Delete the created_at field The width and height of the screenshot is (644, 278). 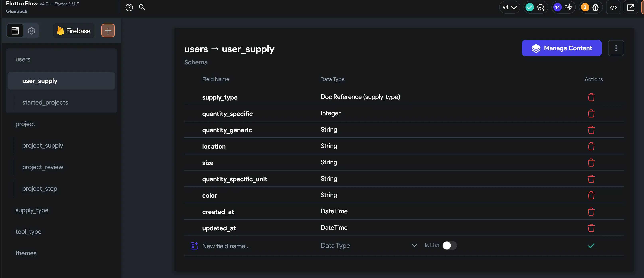pos(591,212)
